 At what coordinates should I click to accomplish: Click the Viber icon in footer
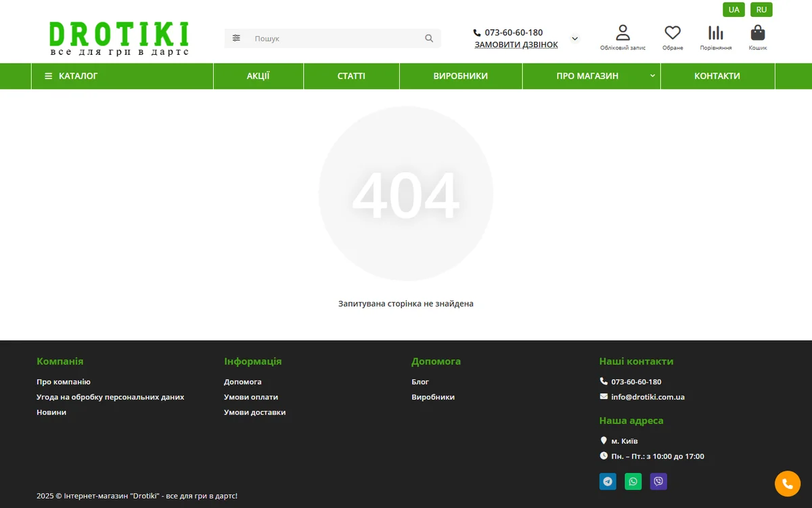pos(658,482)
